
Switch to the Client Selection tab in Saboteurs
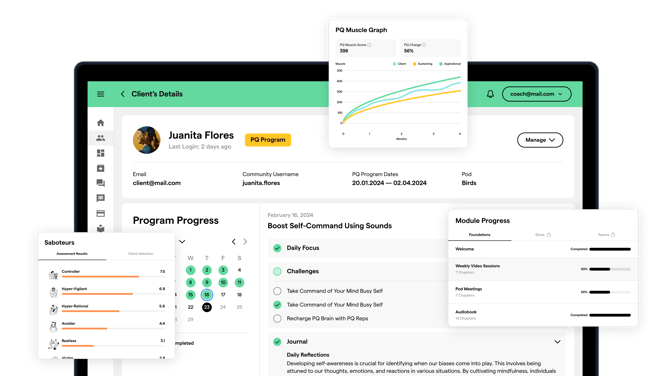[141, 254]
